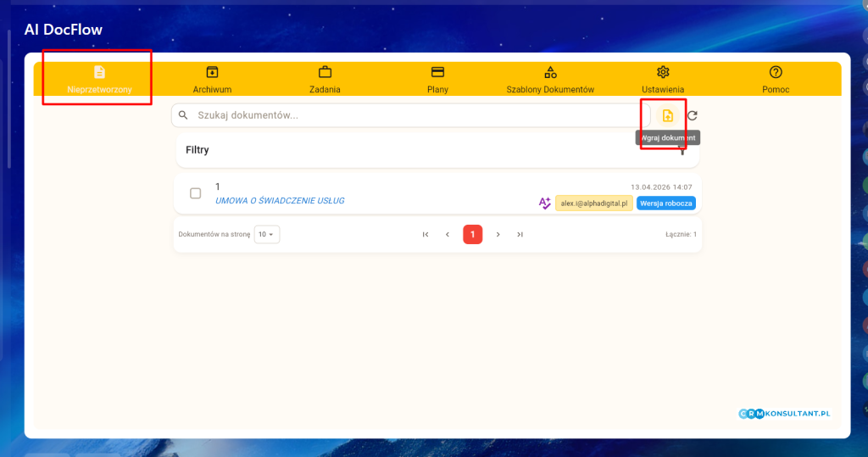The image size is (868, 457).
Task: Open Plany via the card icon
Action: point(437,72)
